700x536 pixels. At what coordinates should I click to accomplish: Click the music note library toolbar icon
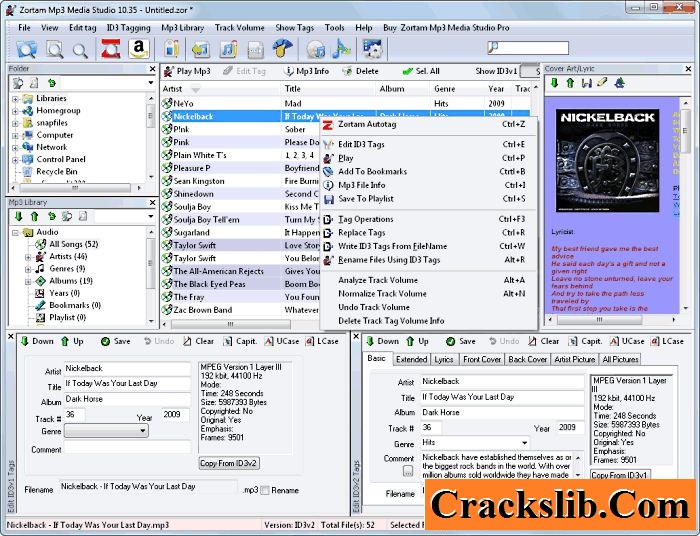229,49
